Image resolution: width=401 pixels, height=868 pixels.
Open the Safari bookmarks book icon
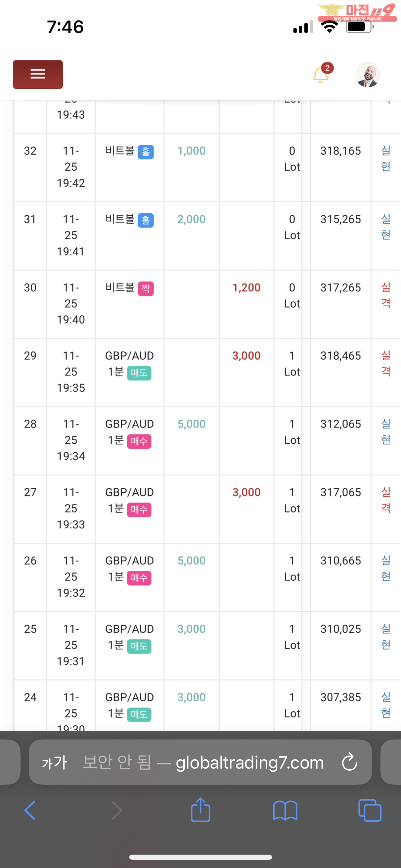coord(285,810)
